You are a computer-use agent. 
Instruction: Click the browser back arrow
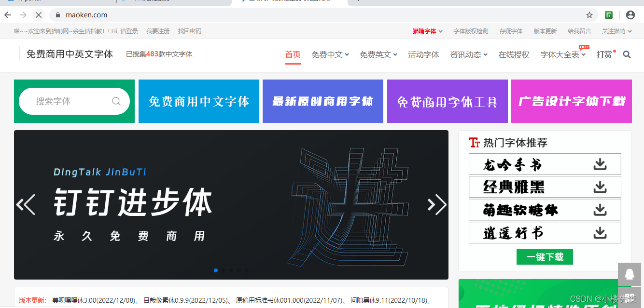tap(8, 15)
